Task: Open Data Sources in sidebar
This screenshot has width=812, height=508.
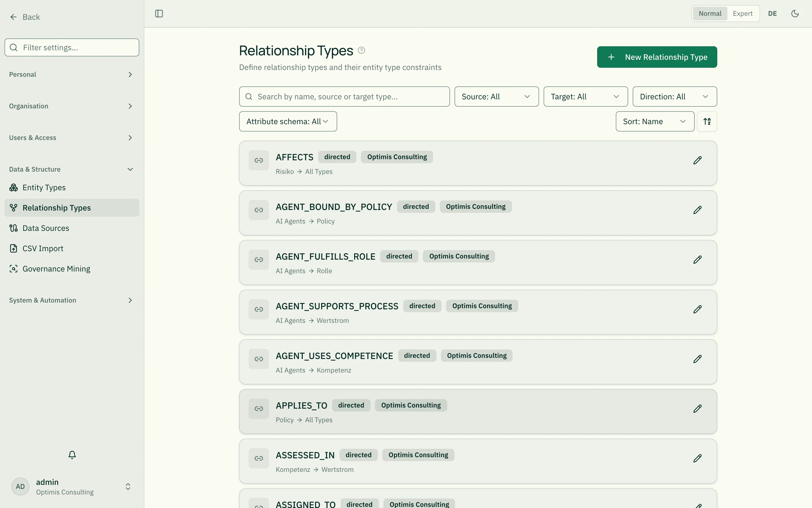Action: [72, 228]
